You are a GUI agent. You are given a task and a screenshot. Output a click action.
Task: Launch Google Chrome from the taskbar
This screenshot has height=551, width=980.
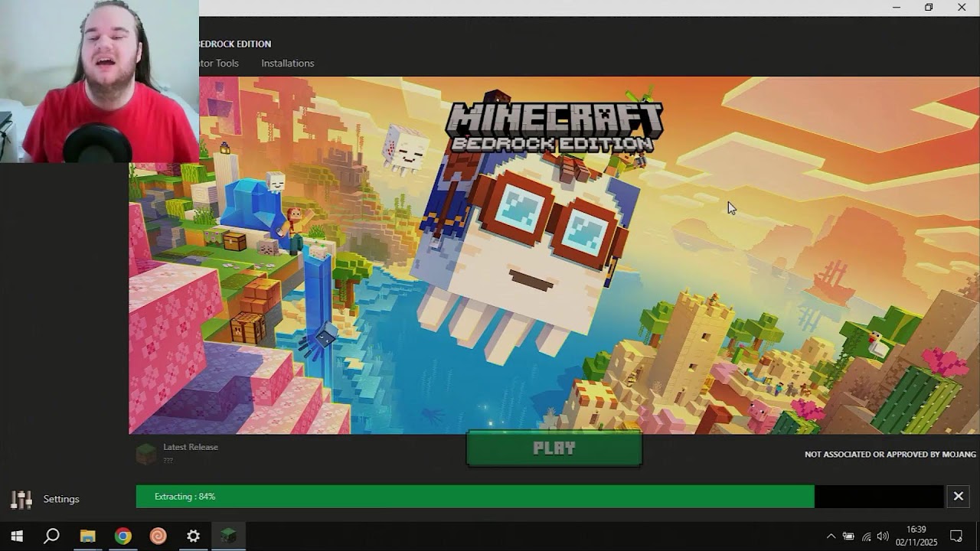point(122,536)
